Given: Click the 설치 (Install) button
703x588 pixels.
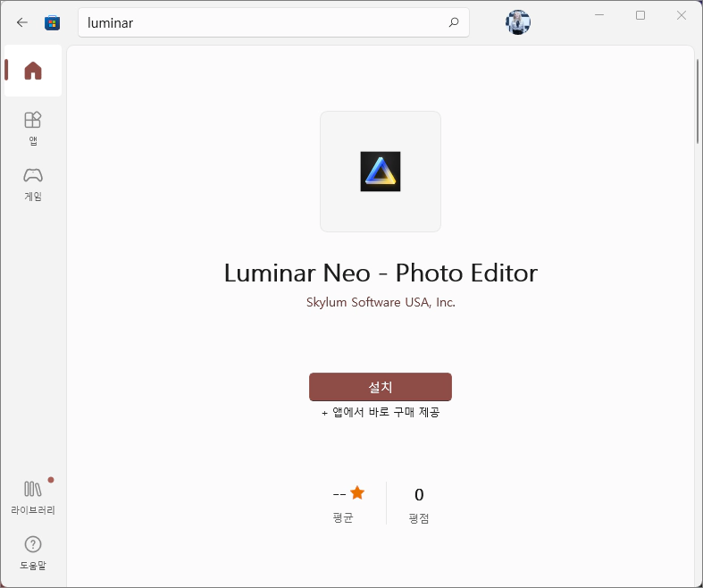Looking at the screenshot, I should point(381,387).
